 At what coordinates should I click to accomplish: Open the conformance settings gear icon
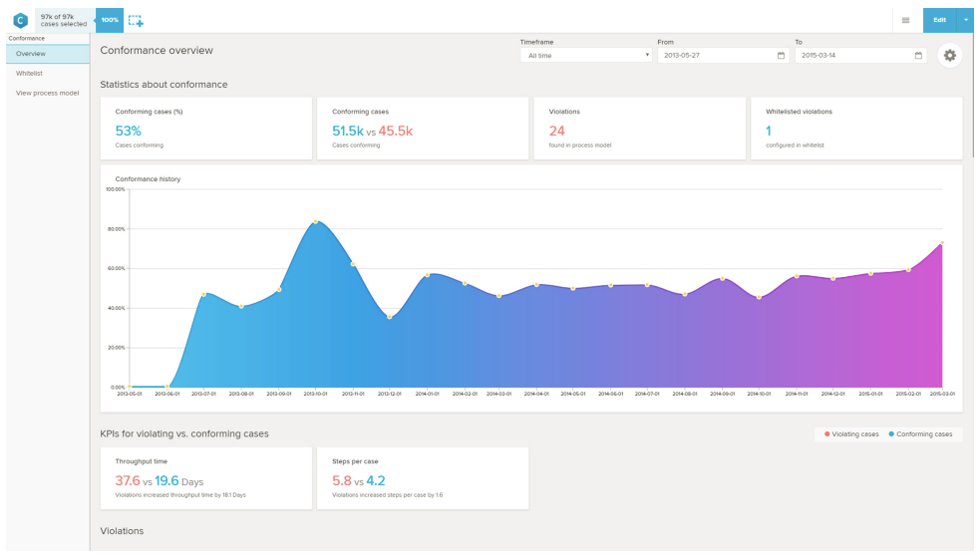949,55
